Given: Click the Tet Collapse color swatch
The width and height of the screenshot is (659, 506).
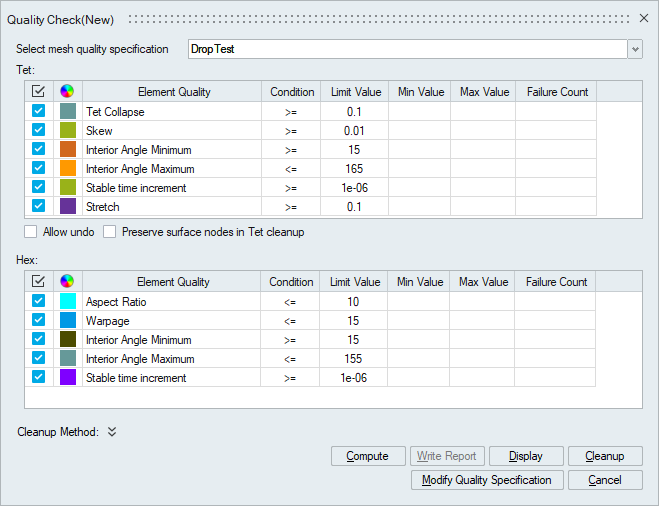Looking at the screenshot, I should 68,112.
